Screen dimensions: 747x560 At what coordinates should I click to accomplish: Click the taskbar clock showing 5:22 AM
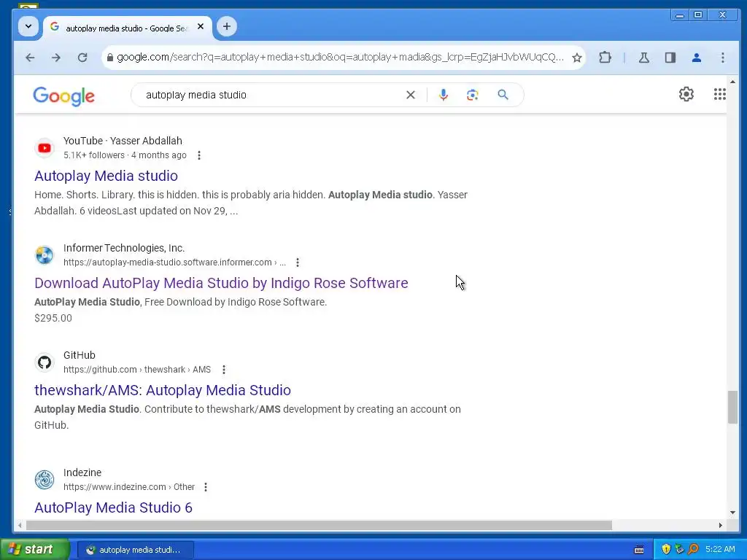coord(720,550)
